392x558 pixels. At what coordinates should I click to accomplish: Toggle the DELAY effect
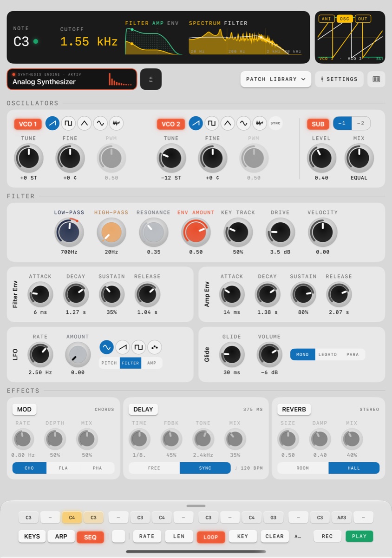coord(144,409)
